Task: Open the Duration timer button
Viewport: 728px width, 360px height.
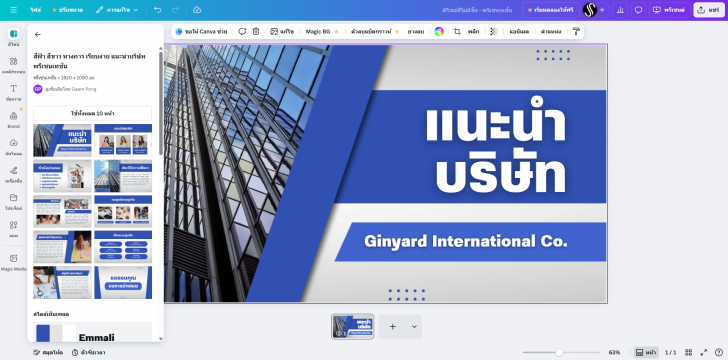Action: pos(88,353)
